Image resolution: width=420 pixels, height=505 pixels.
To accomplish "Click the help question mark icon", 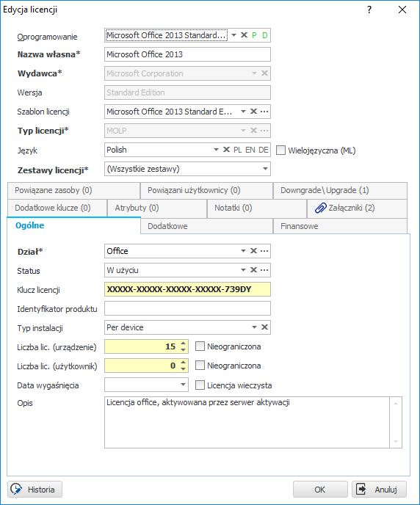I will pos(369,10).
